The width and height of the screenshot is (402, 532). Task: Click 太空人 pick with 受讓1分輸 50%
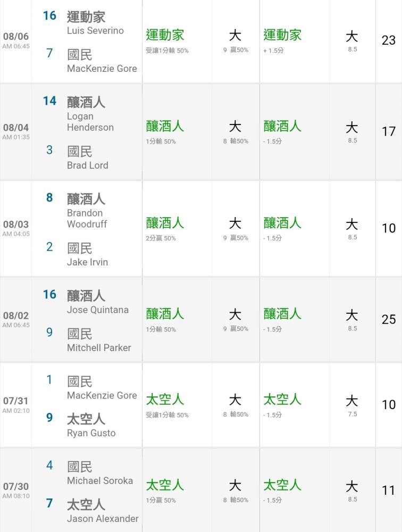coord(167,405)
